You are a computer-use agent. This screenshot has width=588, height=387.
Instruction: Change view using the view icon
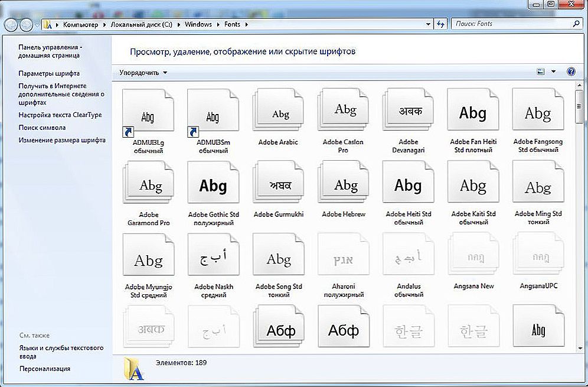tap(541, 71)
